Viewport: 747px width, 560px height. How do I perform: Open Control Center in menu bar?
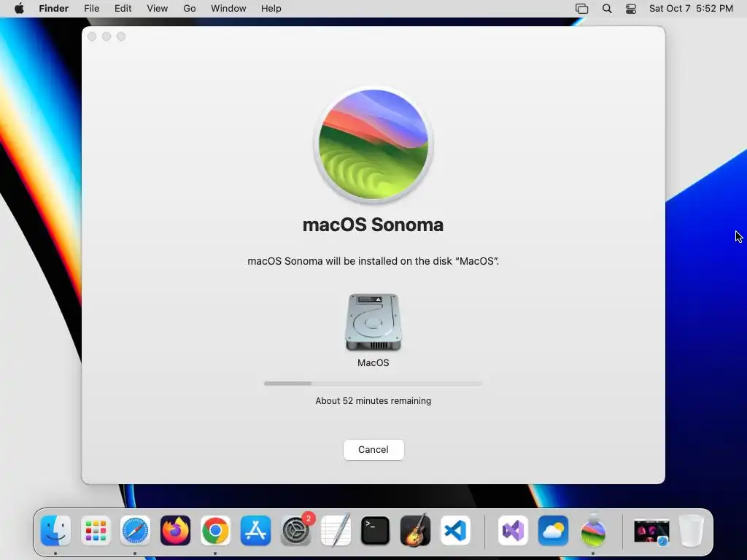pyautogui.click(x=631, y=9)
